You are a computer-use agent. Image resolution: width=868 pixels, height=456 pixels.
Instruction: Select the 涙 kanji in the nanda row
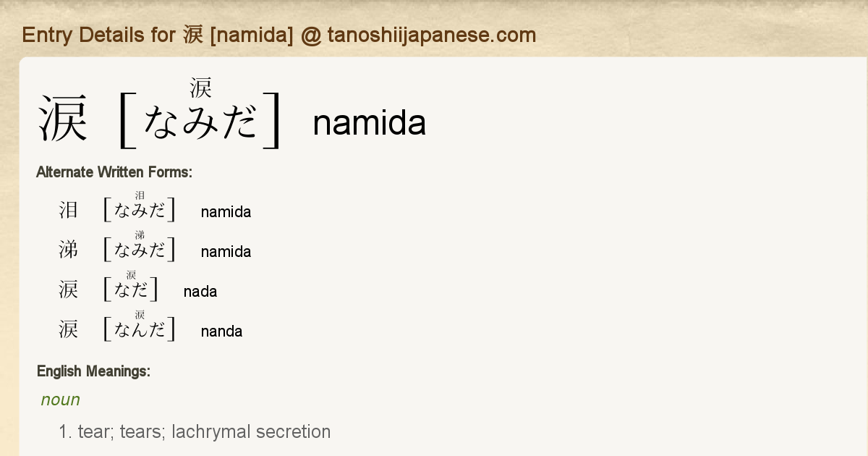click(68, 330)
